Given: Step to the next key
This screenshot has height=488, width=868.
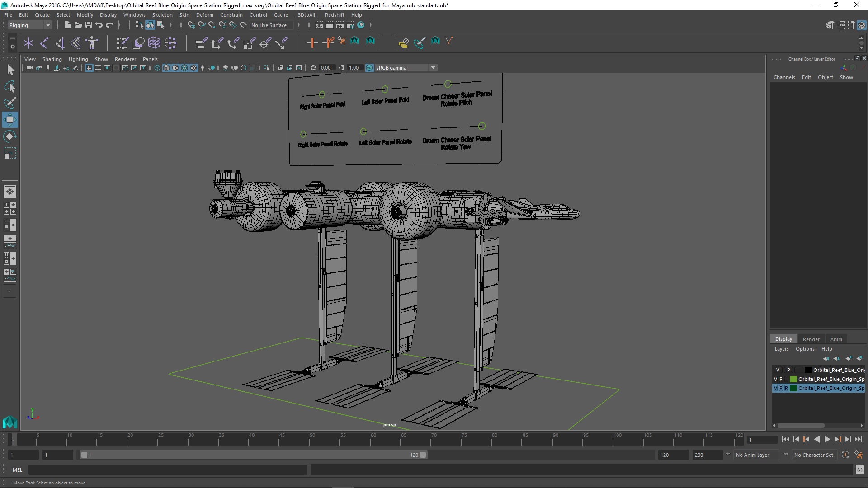Looking at the screenshot, I should tap(837, 439).
